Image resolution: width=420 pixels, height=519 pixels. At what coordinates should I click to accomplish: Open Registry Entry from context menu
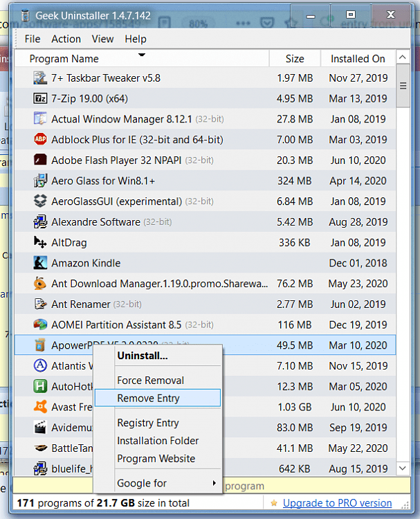158,423
